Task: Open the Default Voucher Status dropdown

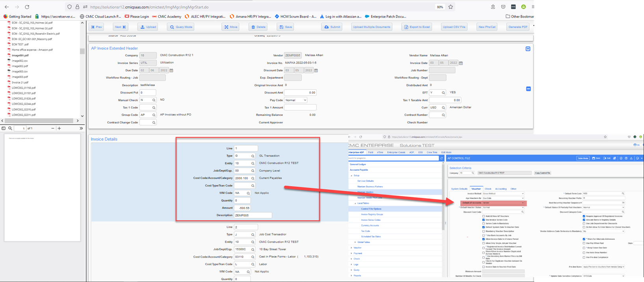Action: [503, 207]
